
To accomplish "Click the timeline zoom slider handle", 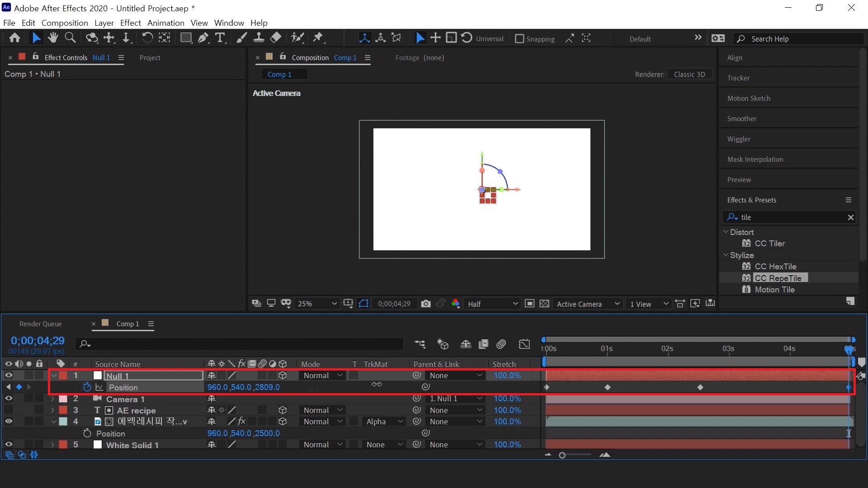I will (562, 455).
